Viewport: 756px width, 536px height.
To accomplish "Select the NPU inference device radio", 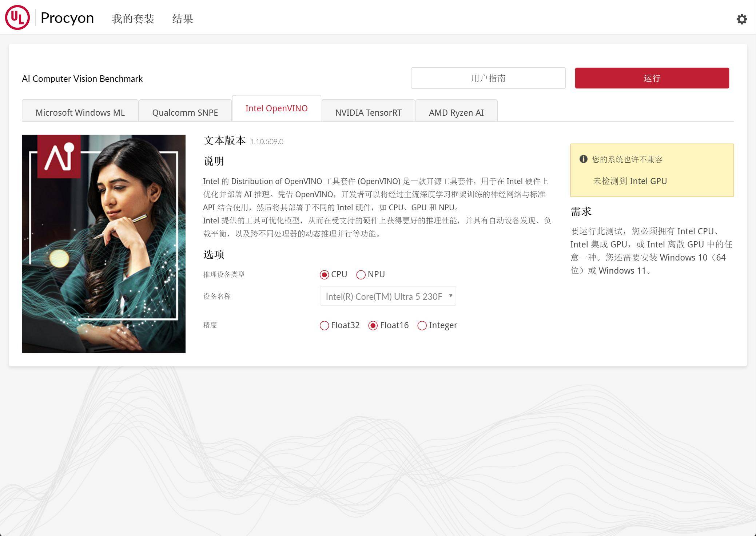I will [361, 275].
